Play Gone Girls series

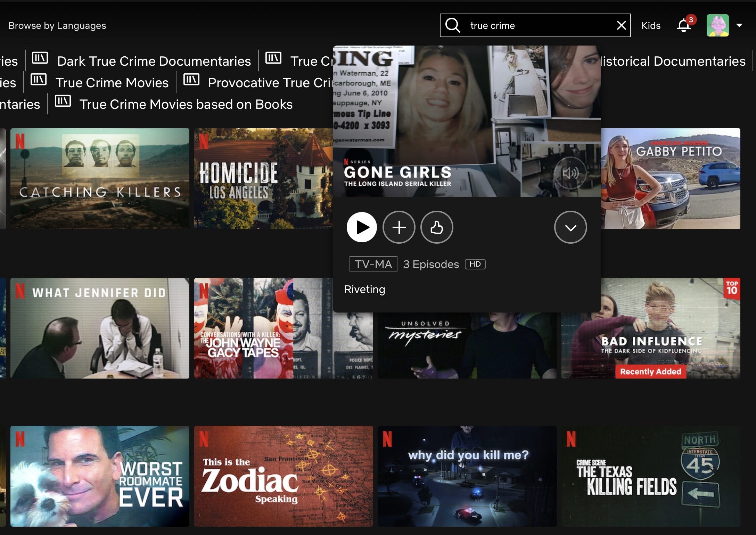tap(362, 227)
